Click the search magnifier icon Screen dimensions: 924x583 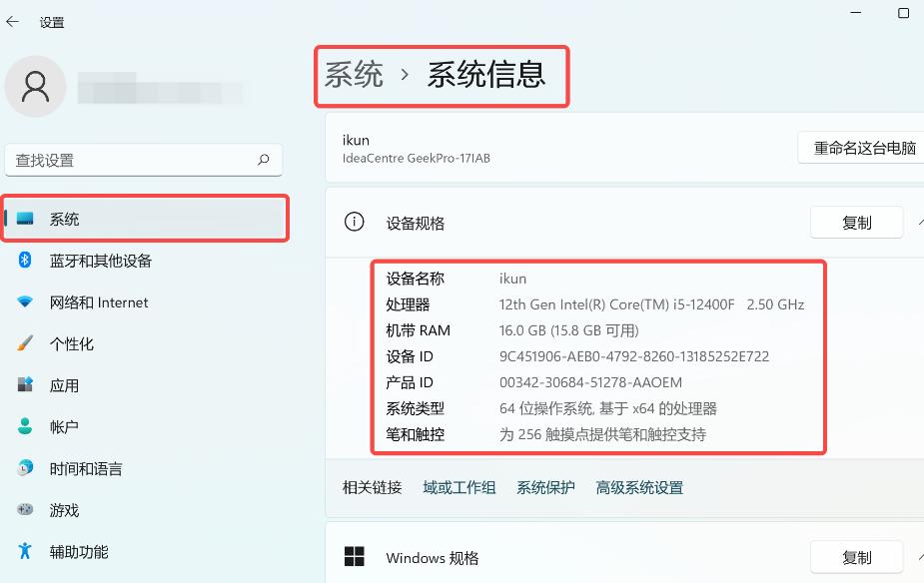(264, 159)
